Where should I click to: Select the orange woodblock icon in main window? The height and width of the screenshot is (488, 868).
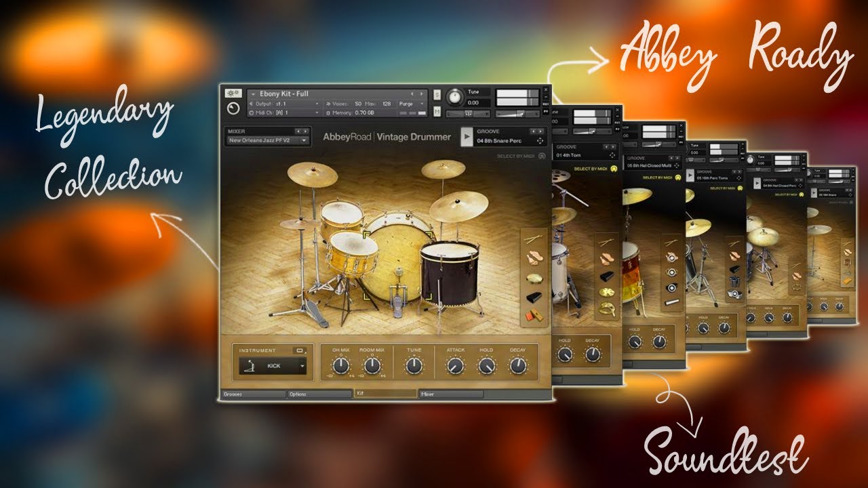pyautogui.click(x=534, y=315)
